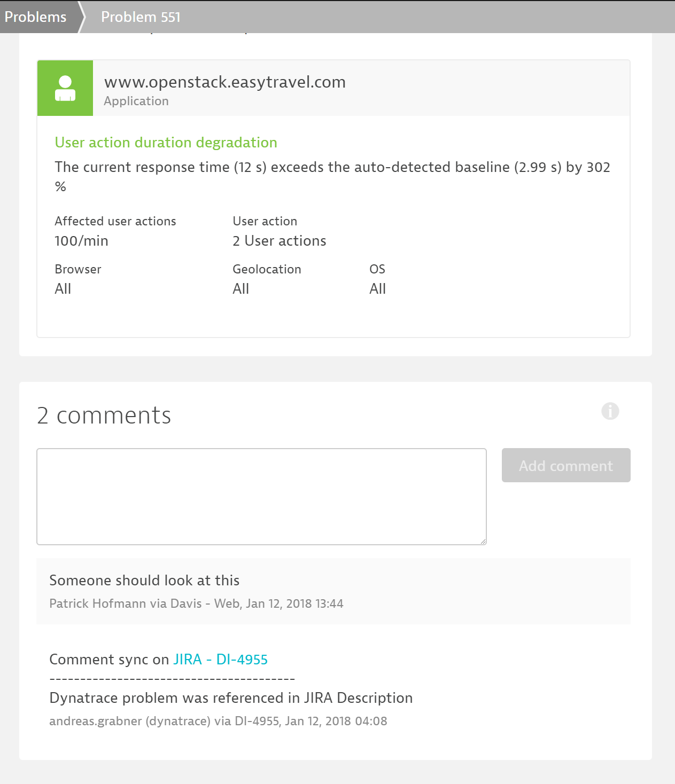Click the andreas.grabner comment author line
Image resolution: width=675 pixels, height=784 pixels.
tap(218, 721)
